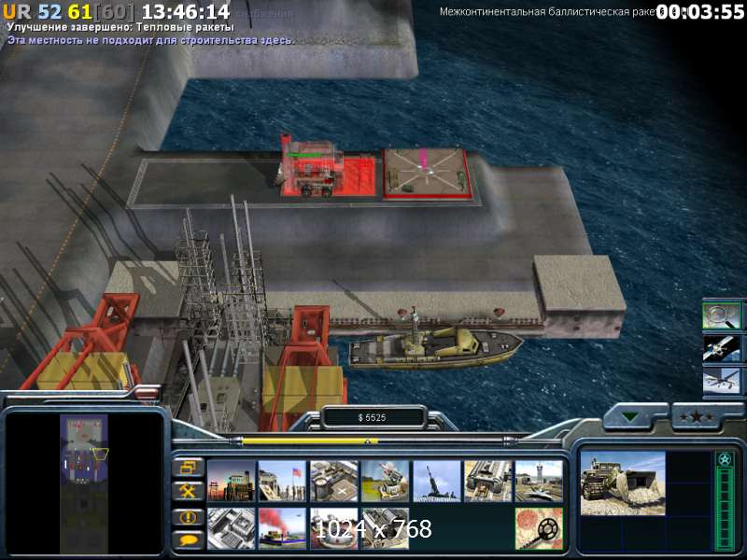Pick the howitzer Firebase build icon

(x=436, y=481)
